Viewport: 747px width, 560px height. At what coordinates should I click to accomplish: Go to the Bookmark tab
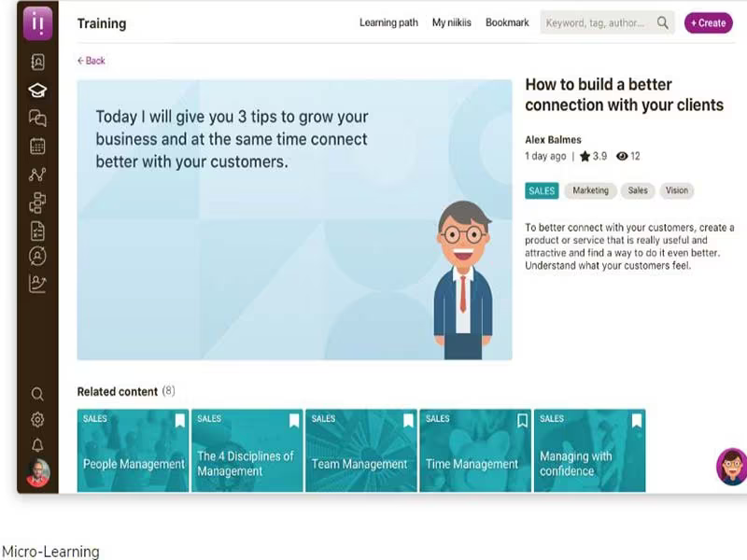(507, 22)
